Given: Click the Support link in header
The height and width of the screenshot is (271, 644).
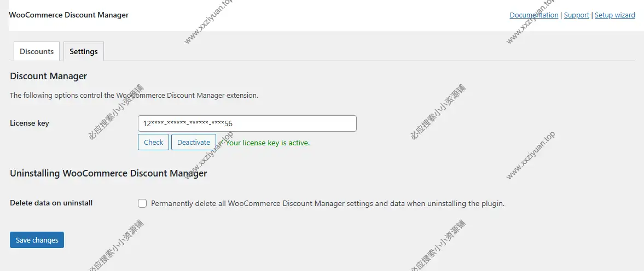Looking at the screenshot, I should pyautogui.click(x=576, y=15).
